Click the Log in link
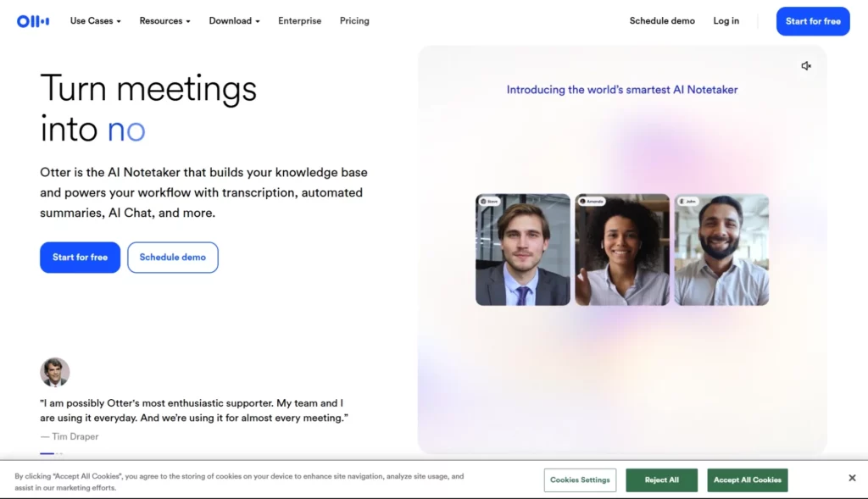The image size is (868, 499). click(x=726, y=21)
